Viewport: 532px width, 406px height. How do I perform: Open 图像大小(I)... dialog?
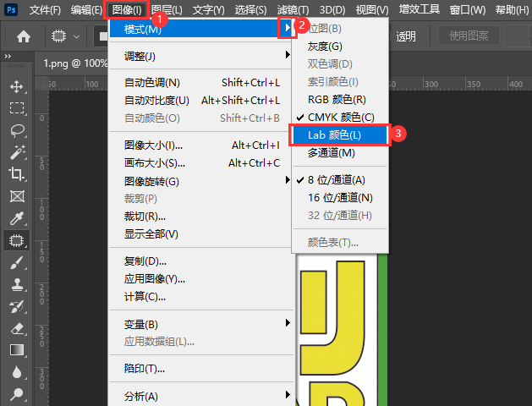point(200,145)
